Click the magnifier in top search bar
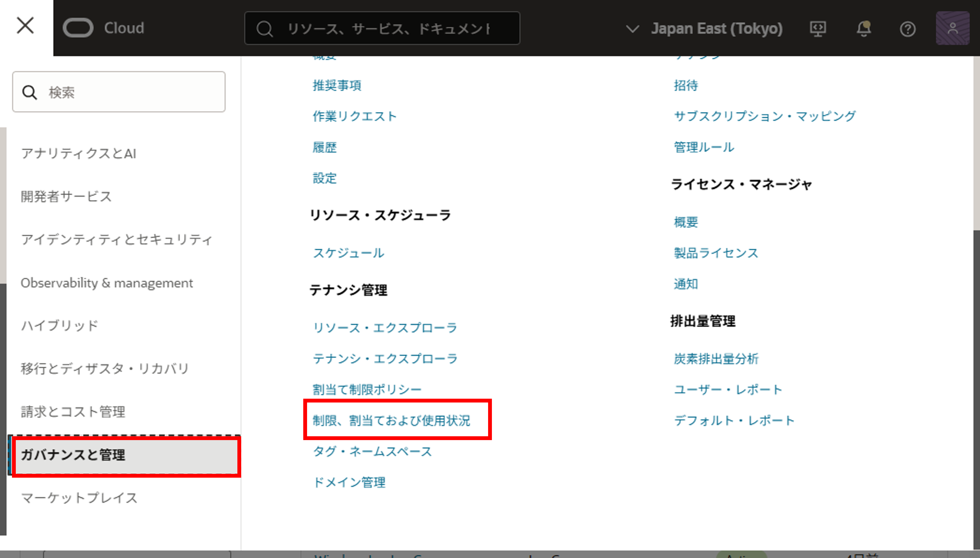This screenshot has height=558, width=980. click(264, 29)
